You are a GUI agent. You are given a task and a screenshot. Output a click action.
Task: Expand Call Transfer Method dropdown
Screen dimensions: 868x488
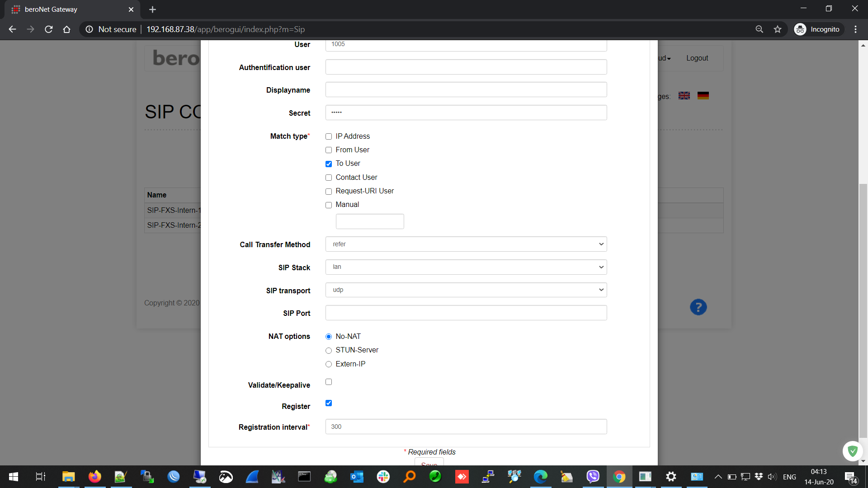(466, 244)
